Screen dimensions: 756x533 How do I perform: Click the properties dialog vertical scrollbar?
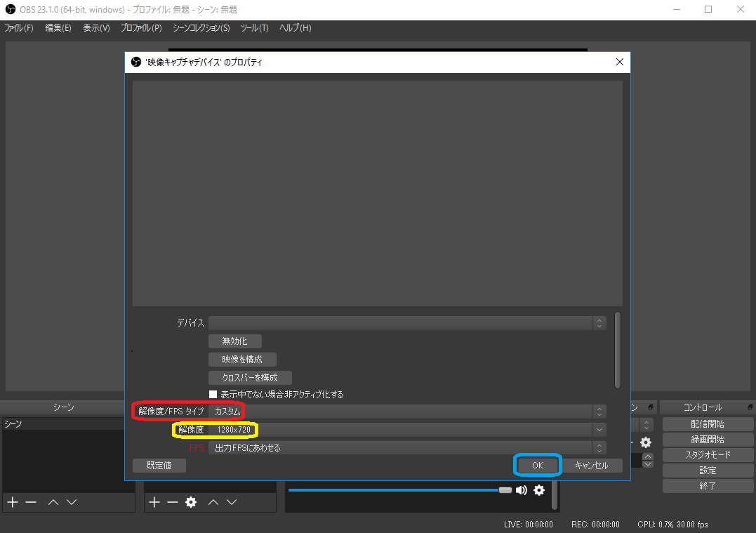click(618, 350)
